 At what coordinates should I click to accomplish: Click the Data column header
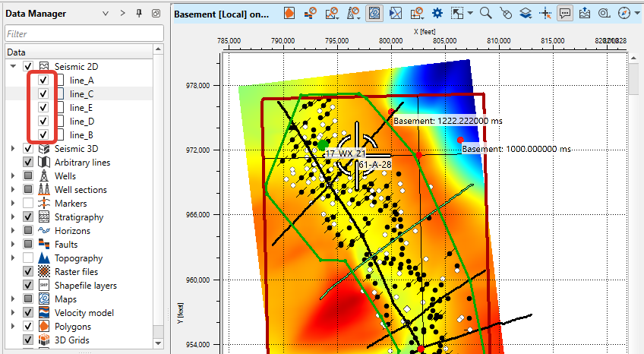[17, 52]
